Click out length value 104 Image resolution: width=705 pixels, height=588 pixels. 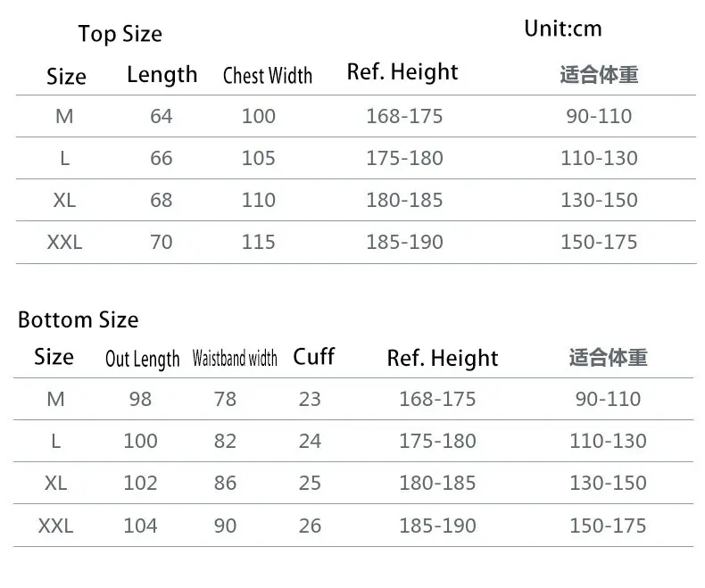[x=140, y=525]
